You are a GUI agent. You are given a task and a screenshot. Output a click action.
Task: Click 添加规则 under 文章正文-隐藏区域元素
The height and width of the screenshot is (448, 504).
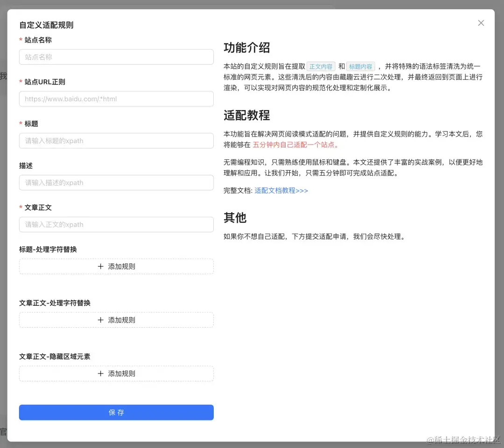[x=121, y=373]
